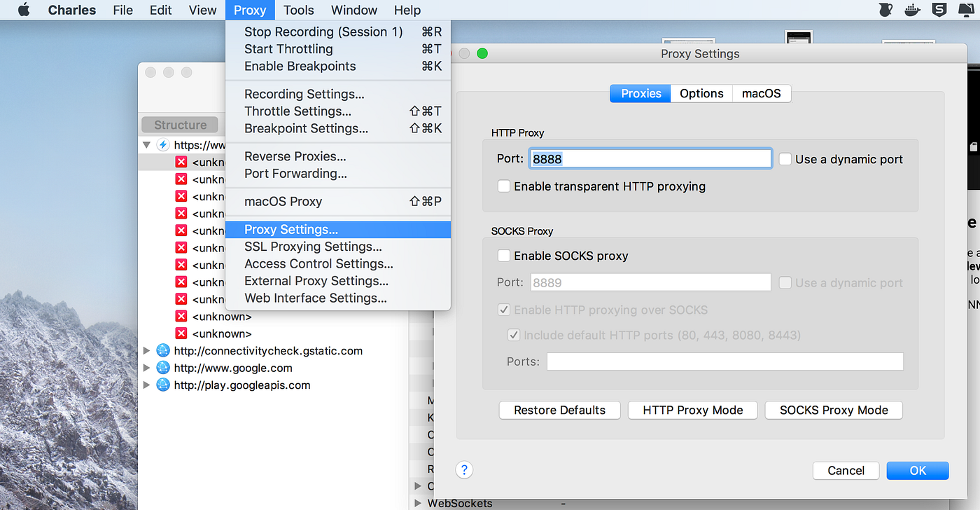Open External Proxy Settings…
The height and width of the screenshot is (510, 980).
pyautogui.click(x=338, y=281)
